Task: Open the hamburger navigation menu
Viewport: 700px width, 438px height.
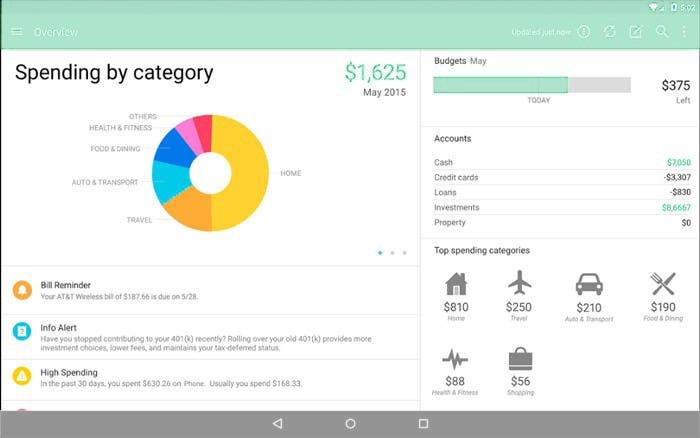Action: (x=16, y=32)
